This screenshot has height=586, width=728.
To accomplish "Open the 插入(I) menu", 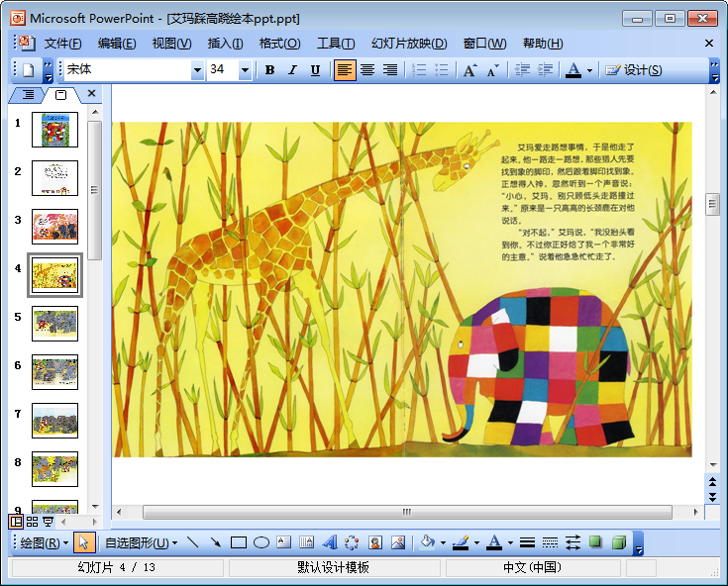I will click(225, 44).
